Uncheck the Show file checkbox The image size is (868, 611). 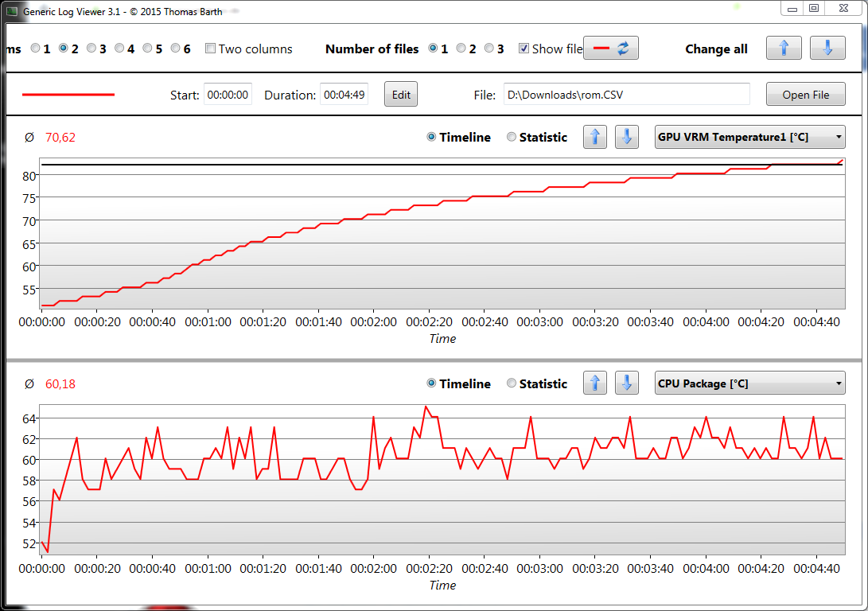pyautogui.click(x=524, y=49)
